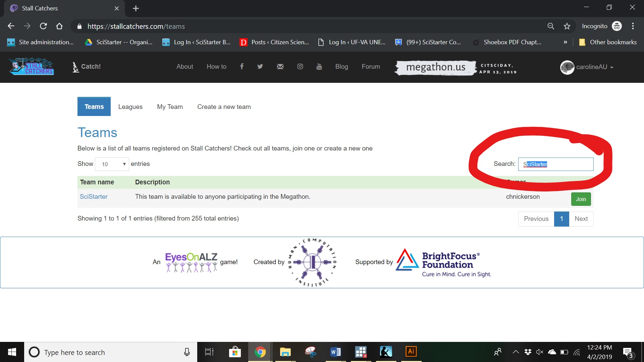
Task: Click the email envelope icon
Action: tap(280, 66)
